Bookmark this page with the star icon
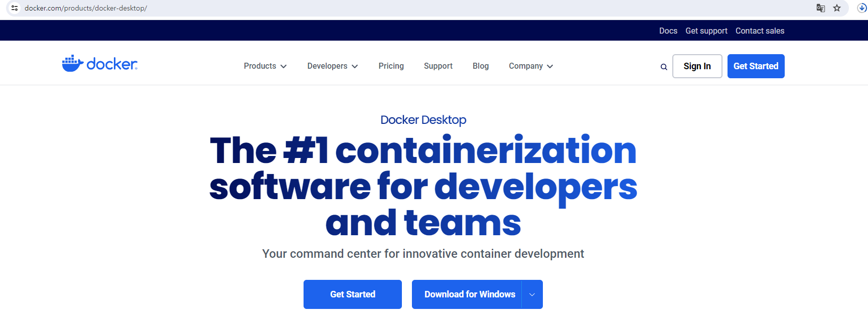This screenshot has height=327, width=868. (837, 8)
